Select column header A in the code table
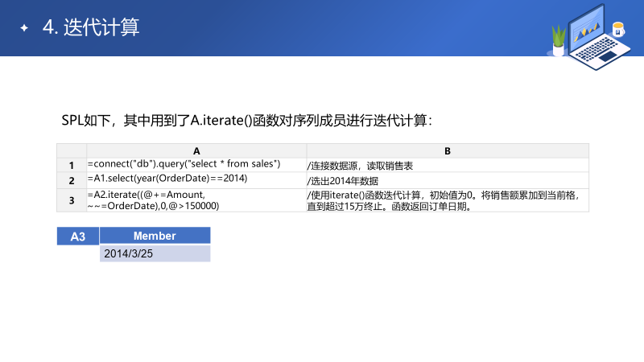Image resolution: width=644 pixels, height=362 pixels. 196,151
